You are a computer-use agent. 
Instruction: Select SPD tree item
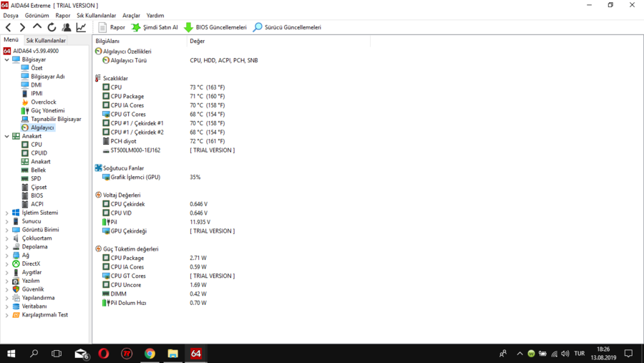(x=31, y=178)
